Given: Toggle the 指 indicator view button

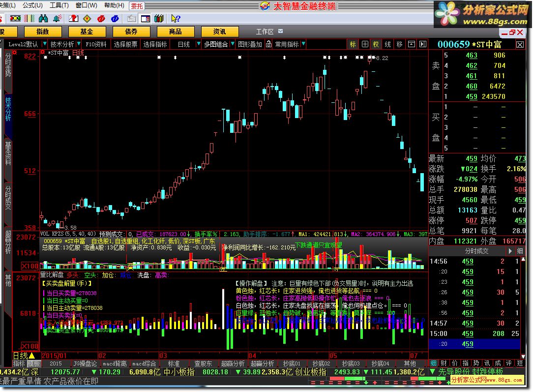Looking at the screenshot, I should (466, 363).
